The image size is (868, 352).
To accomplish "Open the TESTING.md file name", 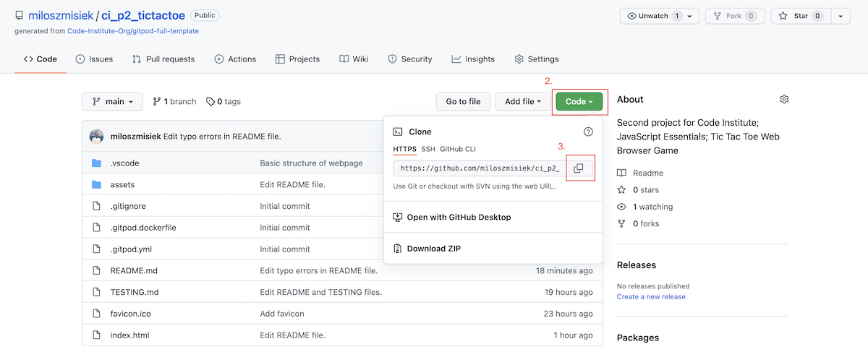I will coord(135,292).
